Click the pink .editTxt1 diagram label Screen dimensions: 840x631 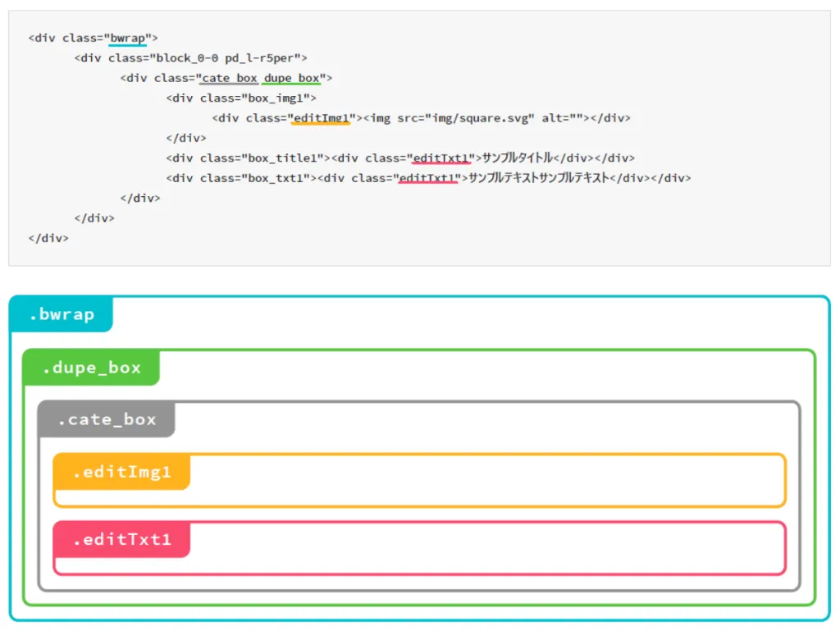click(121, 540)
